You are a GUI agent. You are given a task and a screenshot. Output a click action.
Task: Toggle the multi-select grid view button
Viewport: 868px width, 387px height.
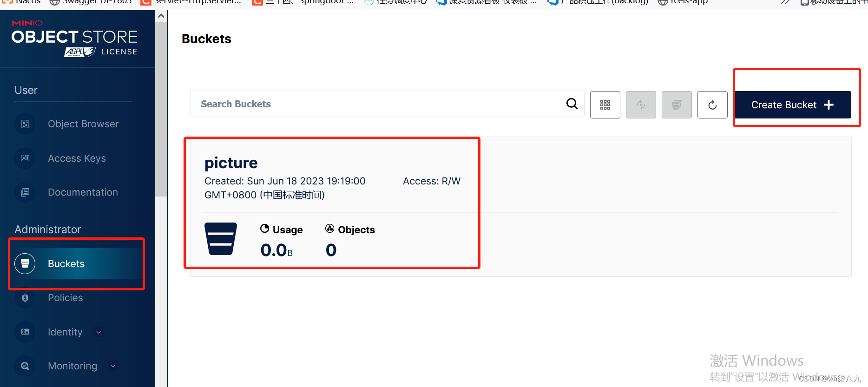(605, 105)
